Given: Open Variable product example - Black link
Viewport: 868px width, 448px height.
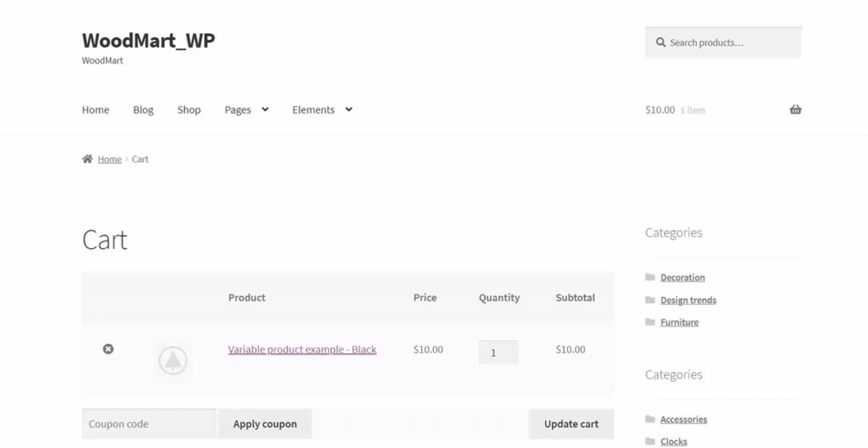Looking at the screenshot, I should tap(302, 350).
